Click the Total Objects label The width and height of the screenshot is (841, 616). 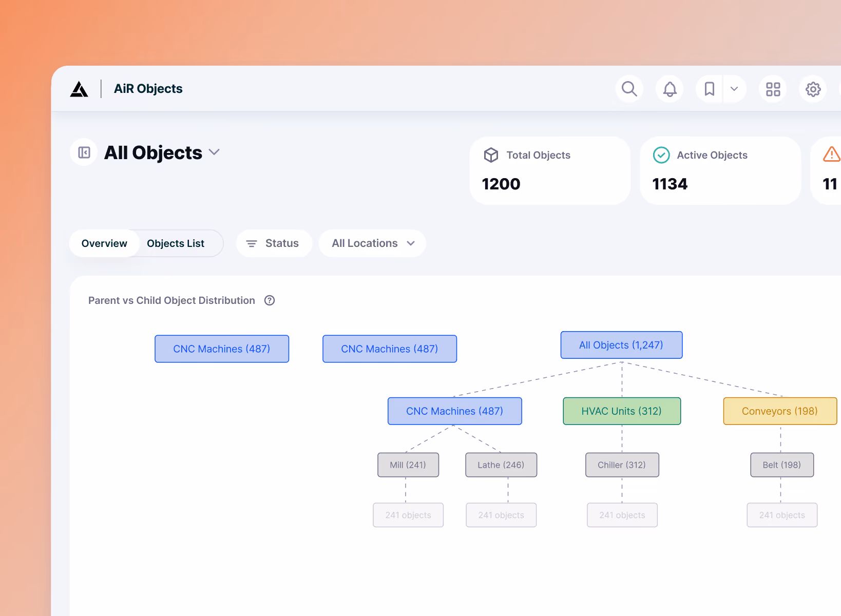[539, 155]
